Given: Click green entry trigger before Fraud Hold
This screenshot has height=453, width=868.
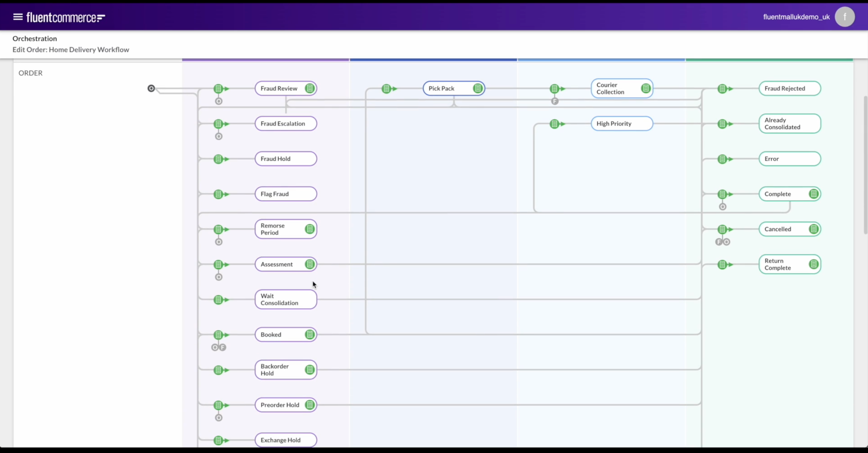Looking at the screenshot, I should point(218,159).
